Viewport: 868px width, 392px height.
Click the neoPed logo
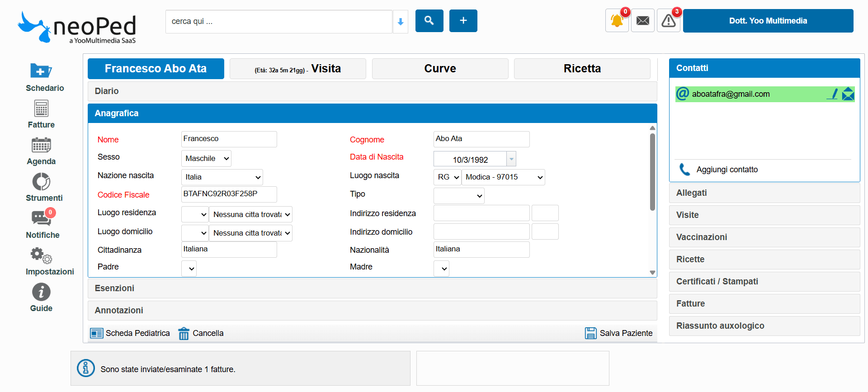tap(77, 27)
